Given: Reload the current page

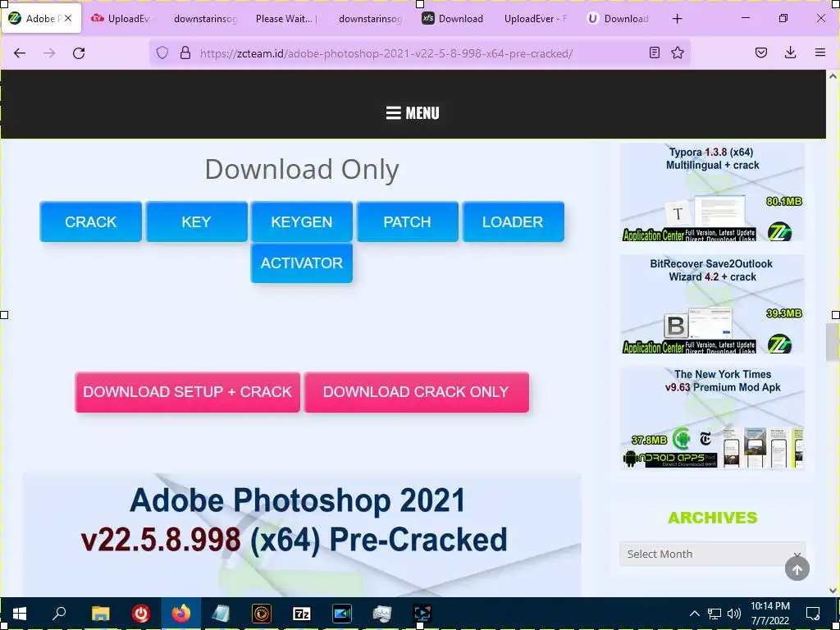Looking at the screenshot, I should [x=79, y=52].
